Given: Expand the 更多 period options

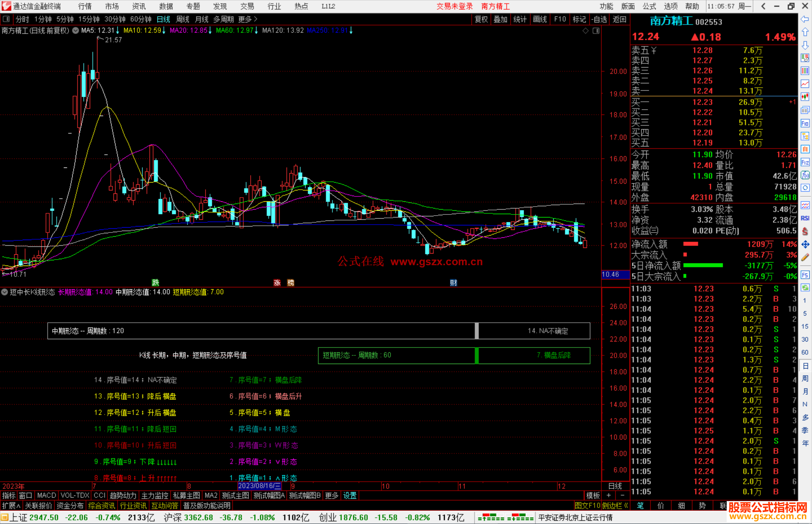Looking at the screenshot, I should 247,19.
